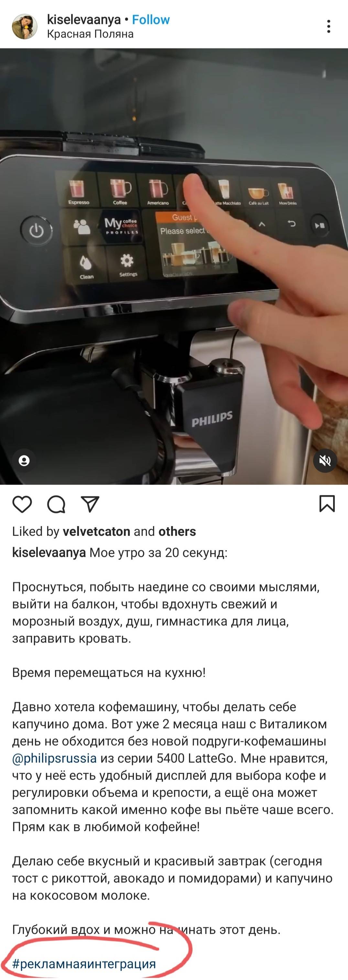Open the three-dot post options menu
This screenshot has height=980, width=348.
click(x=329, y=26)
